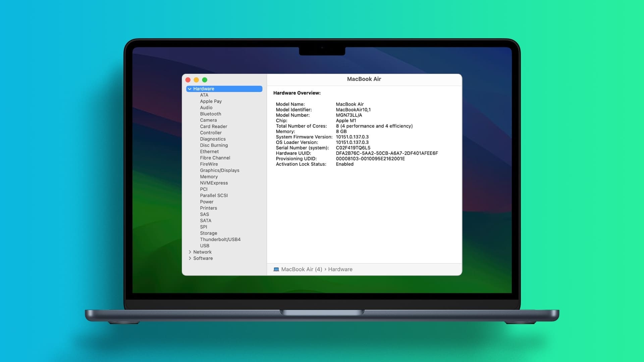This screenshot has width=644, height=362.
Task: Expand the Network section chevron
Action: tap(190, 252)
